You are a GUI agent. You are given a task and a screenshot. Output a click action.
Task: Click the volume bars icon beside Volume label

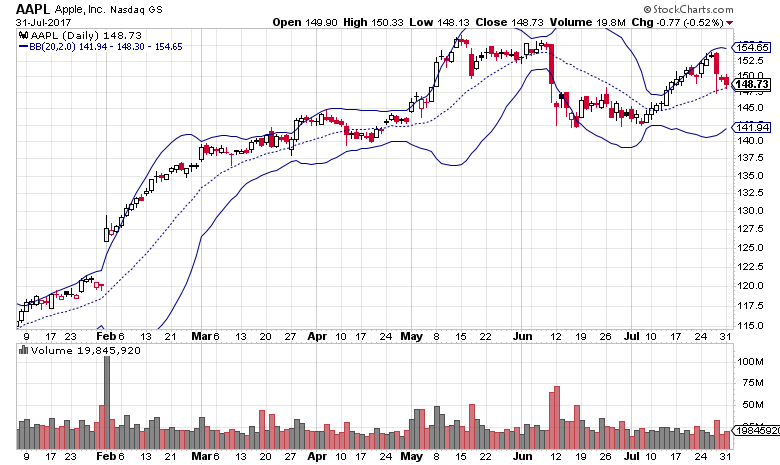point(24,351)
